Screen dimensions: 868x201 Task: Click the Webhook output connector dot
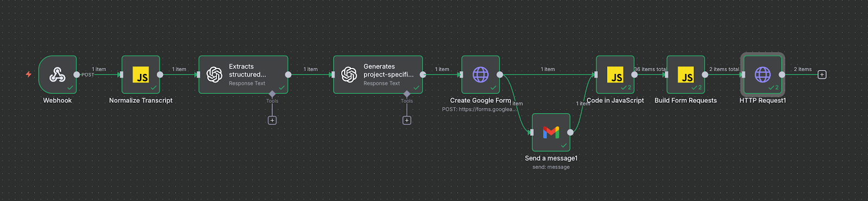(76, 74)
